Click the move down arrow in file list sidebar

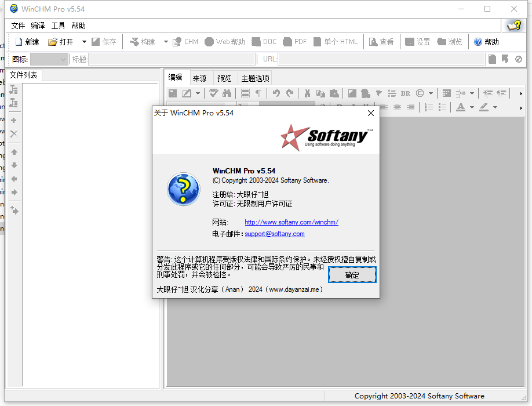pos(14,165)
